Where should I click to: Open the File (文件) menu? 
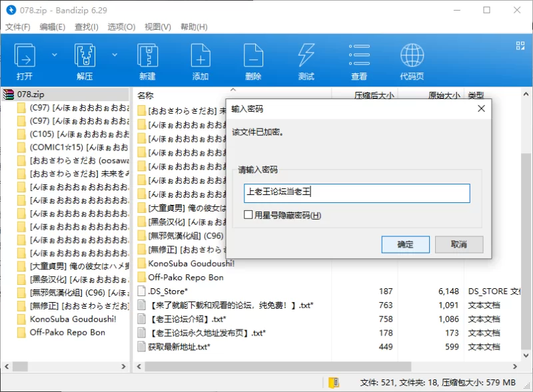18,27
